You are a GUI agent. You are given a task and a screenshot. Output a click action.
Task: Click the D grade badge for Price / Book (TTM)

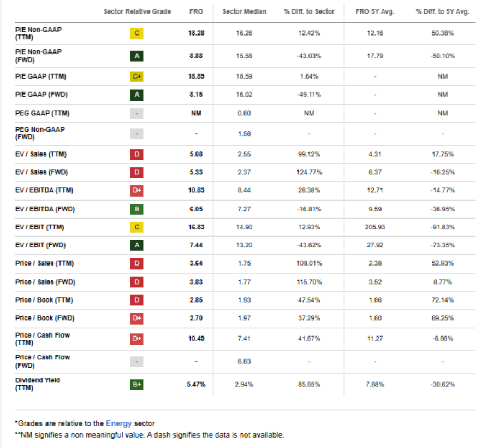tap(136, 300)
